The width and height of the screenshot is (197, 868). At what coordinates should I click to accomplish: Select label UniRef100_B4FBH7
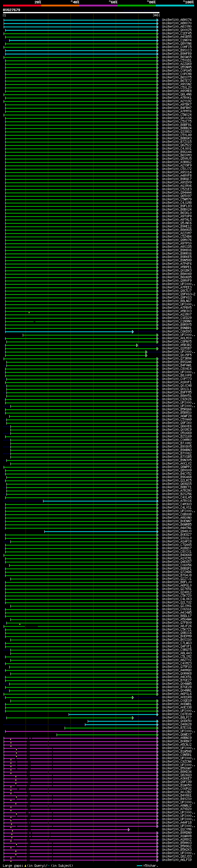click(177, 108)
